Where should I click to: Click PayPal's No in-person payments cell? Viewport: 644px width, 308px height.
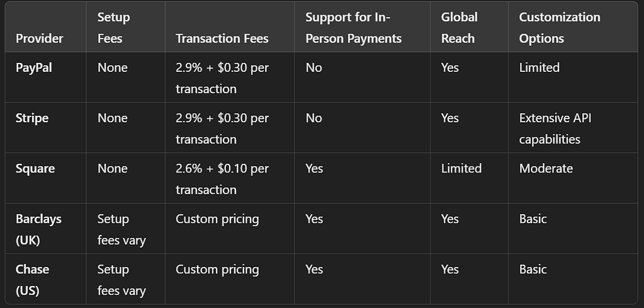coord(314,67)
